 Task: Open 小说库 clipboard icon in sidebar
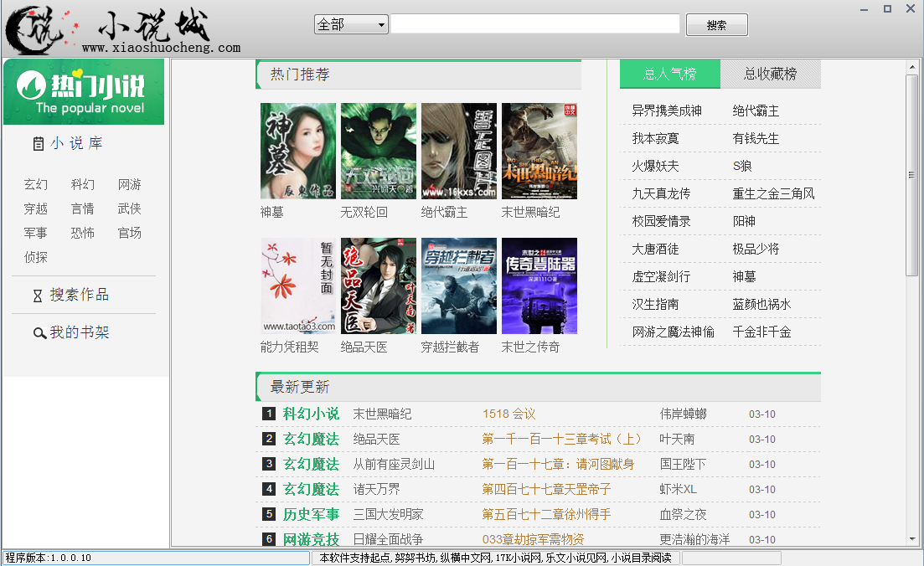pyautogui.click(x=38, y=144)
